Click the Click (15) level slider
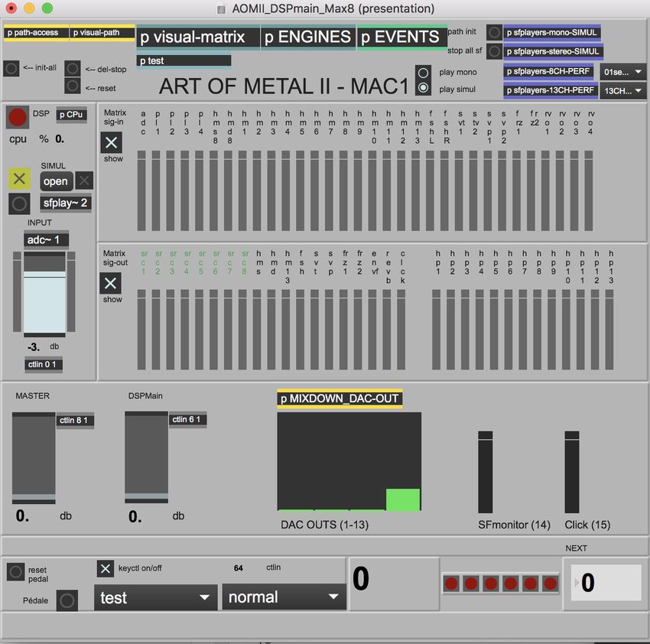The height and width of the screenshot is (644, 650). 572,473
